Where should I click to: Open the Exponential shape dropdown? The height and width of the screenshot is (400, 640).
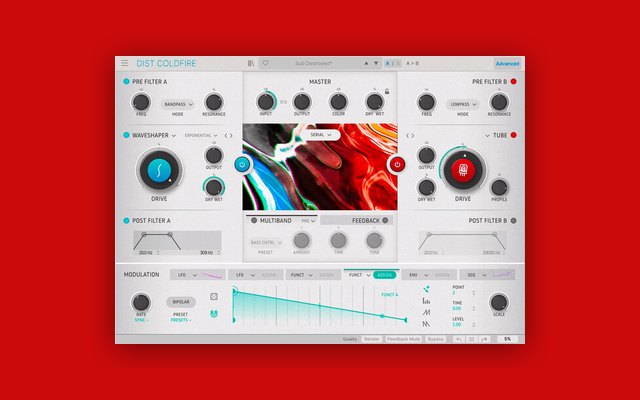pyautogui.click(x=201, y=136)
